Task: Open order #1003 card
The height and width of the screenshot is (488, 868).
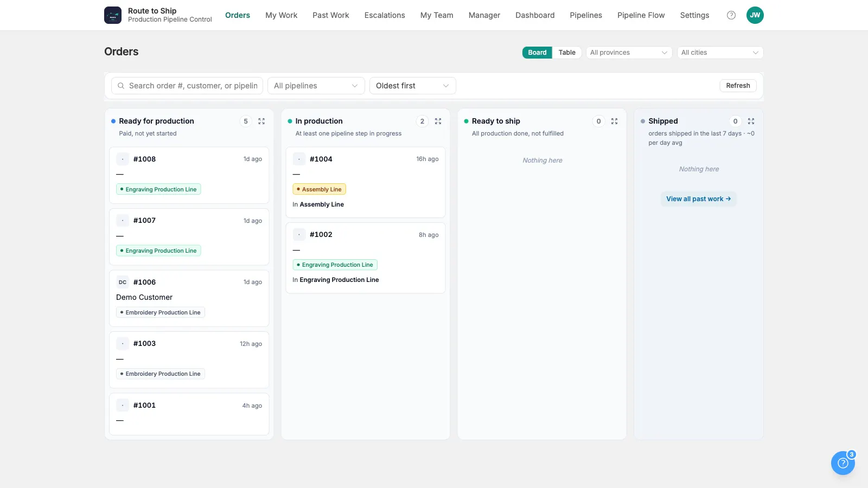Action: [x=189, y=359]
